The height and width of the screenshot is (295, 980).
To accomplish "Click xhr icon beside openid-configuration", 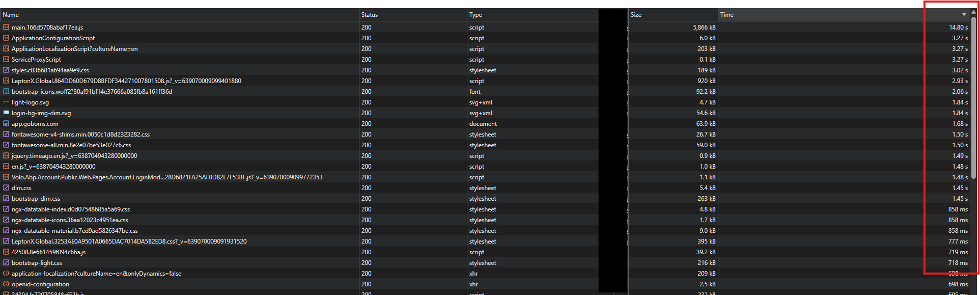I will [6, 284].
